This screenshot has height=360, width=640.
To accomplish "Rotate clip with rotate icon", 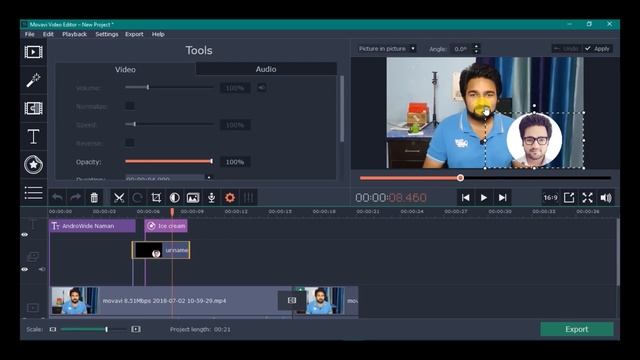I will pyautogui.click(x=137, y=198).
